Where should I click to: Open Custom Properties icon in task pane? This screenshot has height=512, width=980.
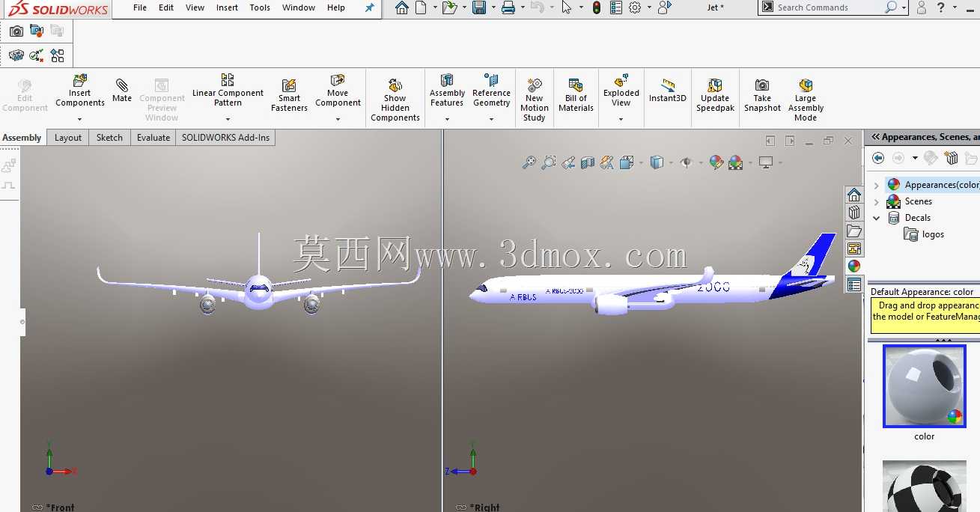(854, 284)
